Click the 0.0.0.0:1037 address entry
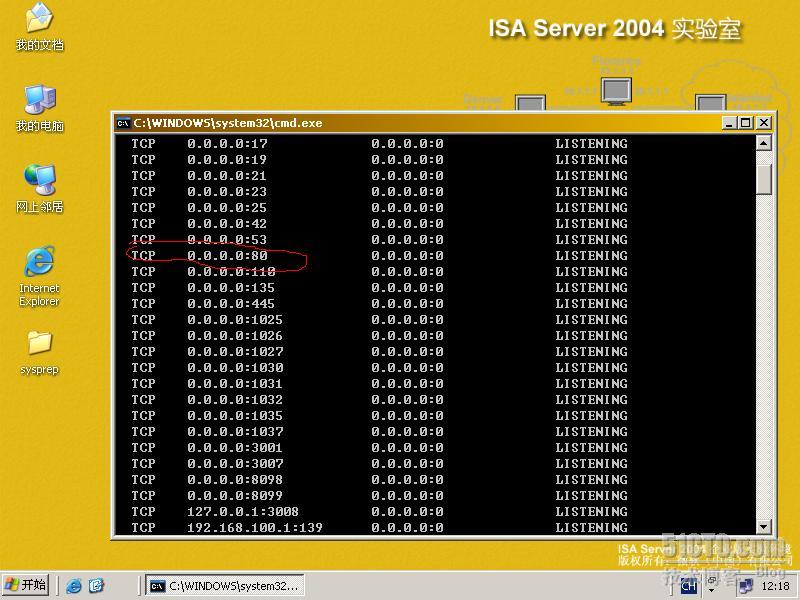This screenshot has width=800, height=600. pyautogui.click(x=235, y=431)
